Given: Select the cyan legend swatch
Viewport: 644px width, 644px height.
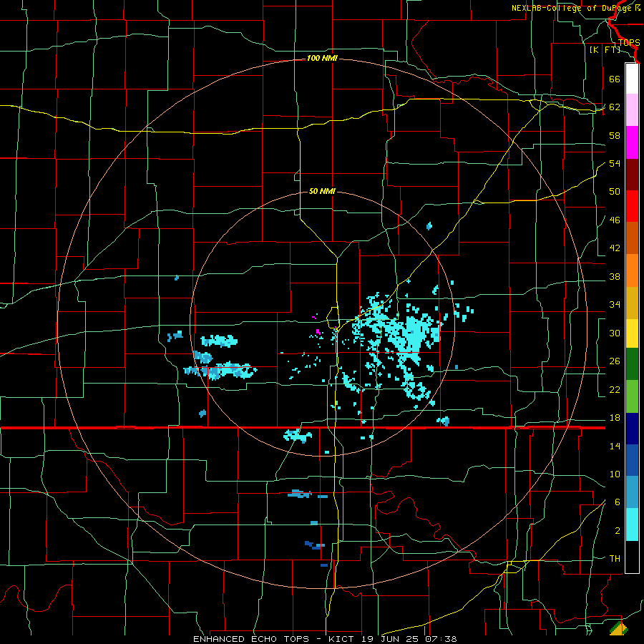Looking at the screenshot, I should tap(632, 525).
